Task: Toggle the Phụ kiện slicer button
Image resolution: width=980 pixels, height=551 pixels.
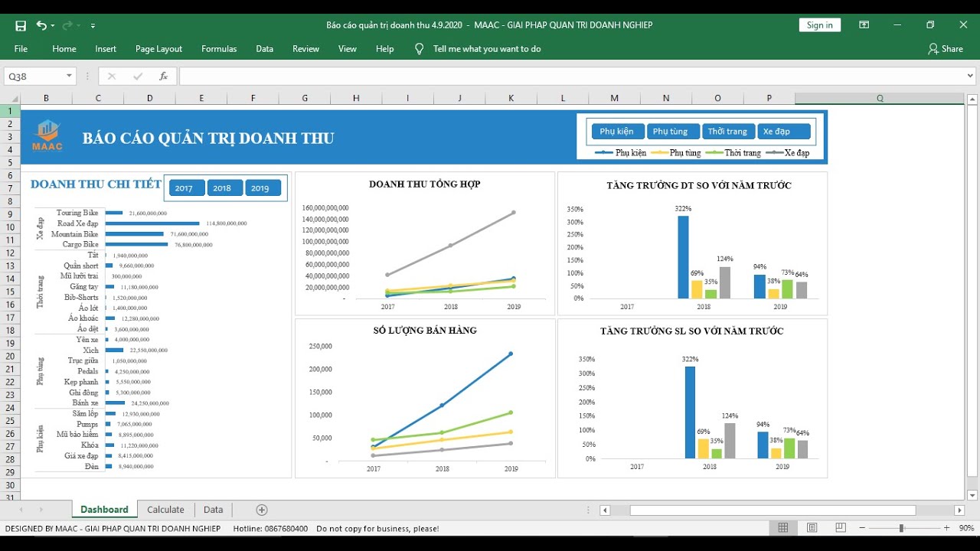Action: click(617, 132)
